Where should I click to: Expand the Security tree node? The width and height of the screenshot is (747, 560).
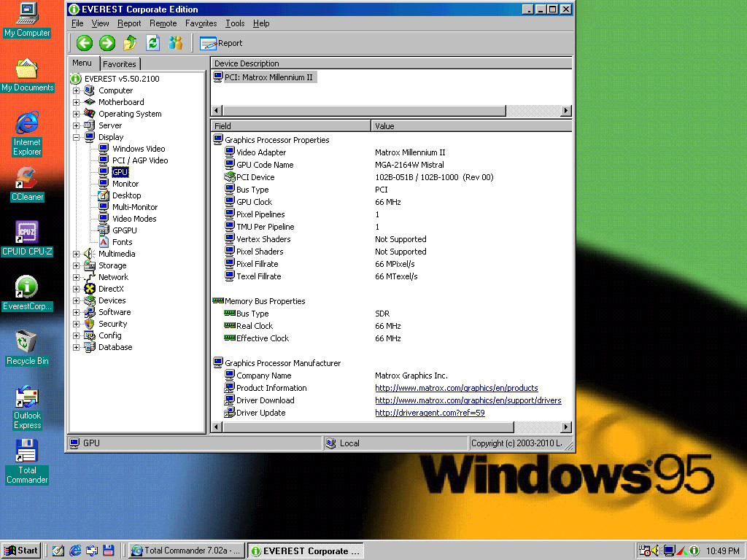(x=76, y=324)
